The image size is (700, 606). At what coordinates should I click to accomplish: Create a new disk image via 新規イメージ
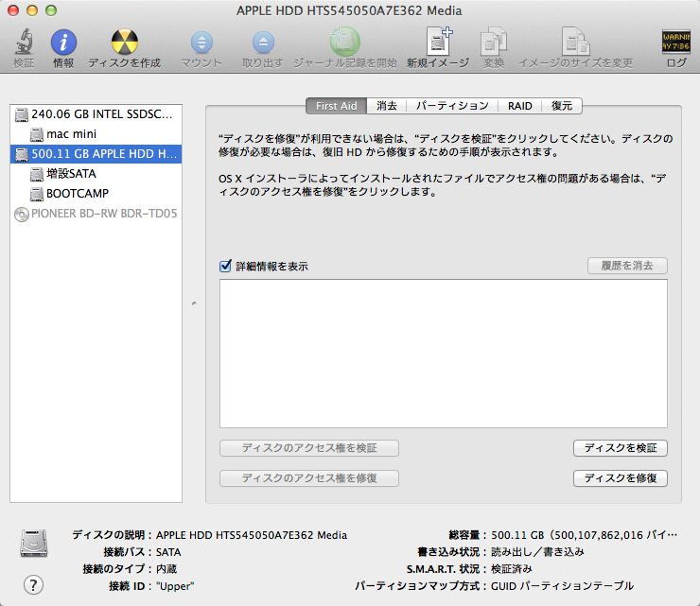tap(438, 41)
